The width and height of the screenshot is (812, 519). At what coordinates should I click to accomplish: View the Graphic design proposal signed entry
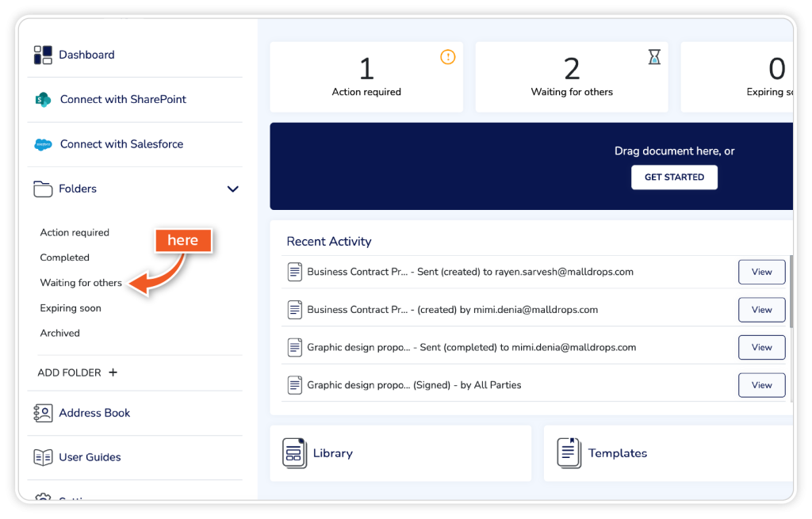pos(761,385)
